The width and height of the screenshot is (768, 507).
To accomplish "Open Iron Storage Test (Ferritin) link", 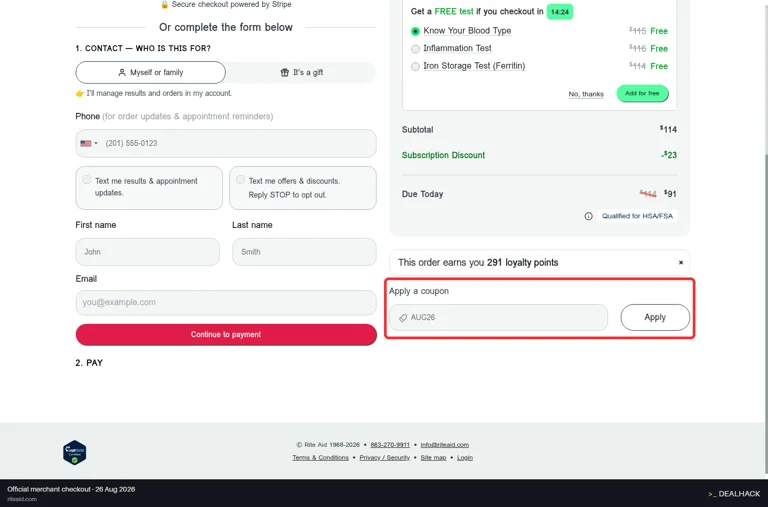I will [x=474, y=66].
